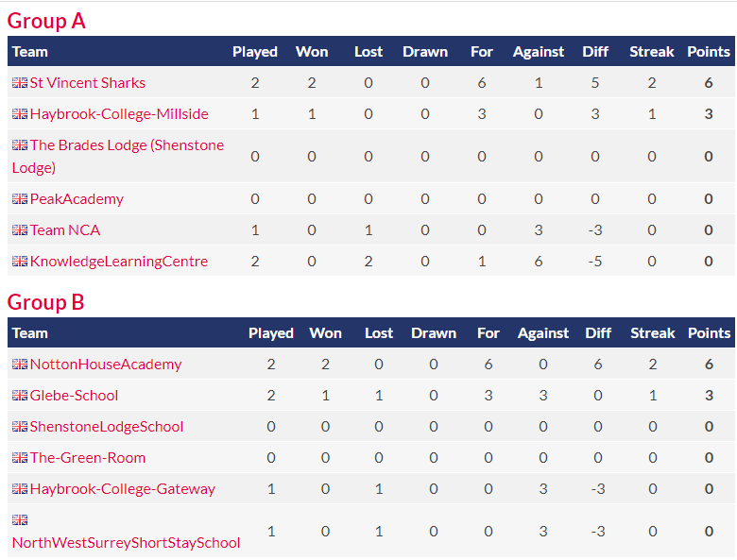This screenshot has width=737, height=560.
Task: Click the flag icon beside Glebe-School
Action: (20, 395)
